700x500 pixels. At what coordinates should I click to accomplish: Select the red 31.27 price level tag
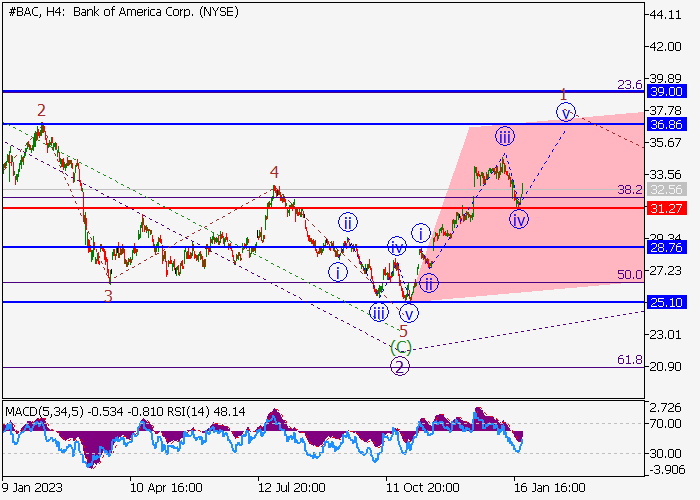coord(666,208)
